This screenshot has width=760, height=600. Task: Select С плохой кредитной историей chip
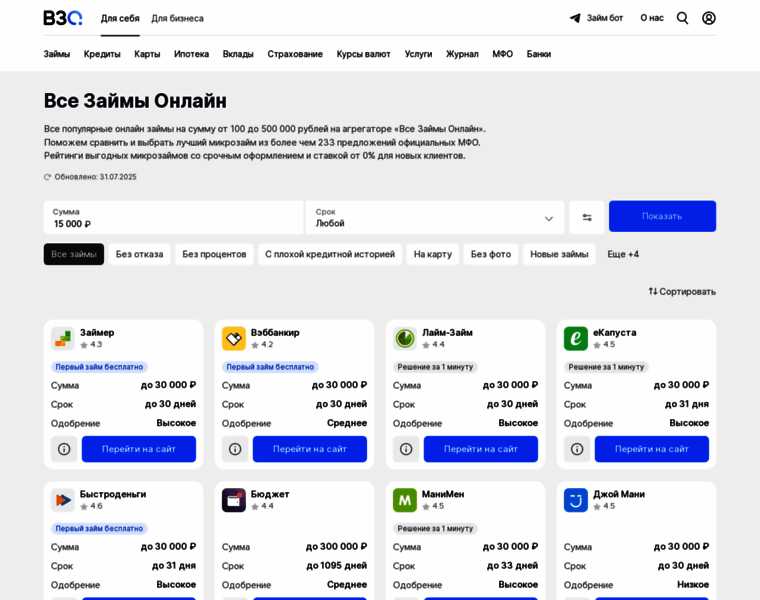[330, 254]
